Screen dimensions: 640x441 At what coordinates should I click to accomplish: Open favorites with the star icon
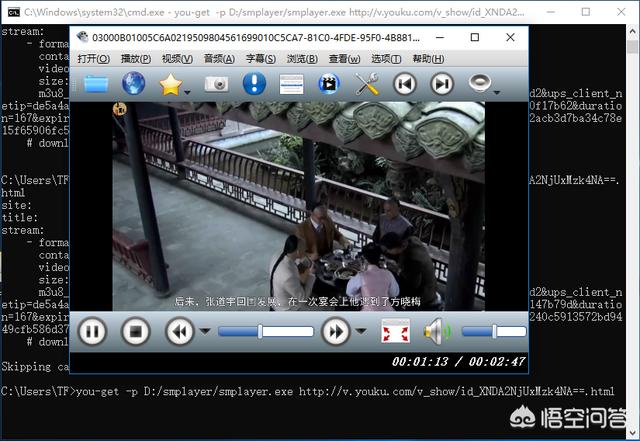coord(171,85)
